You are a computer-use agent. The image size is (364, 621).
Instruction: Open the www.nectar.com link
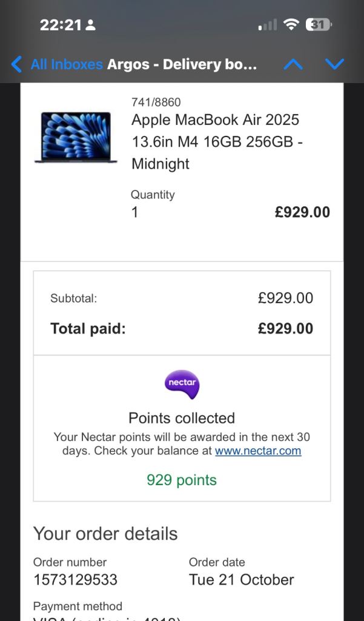pos(258,451)
